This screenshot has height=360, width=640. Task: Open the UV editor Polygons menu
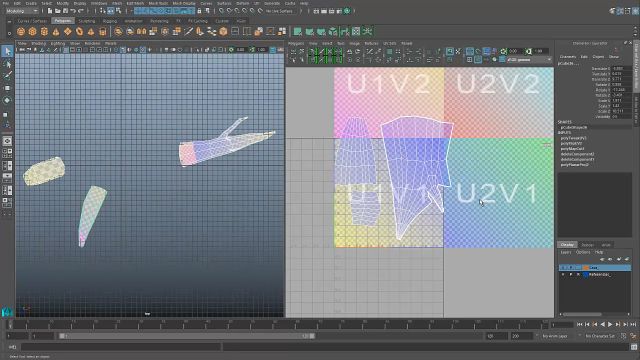point(296,43)
